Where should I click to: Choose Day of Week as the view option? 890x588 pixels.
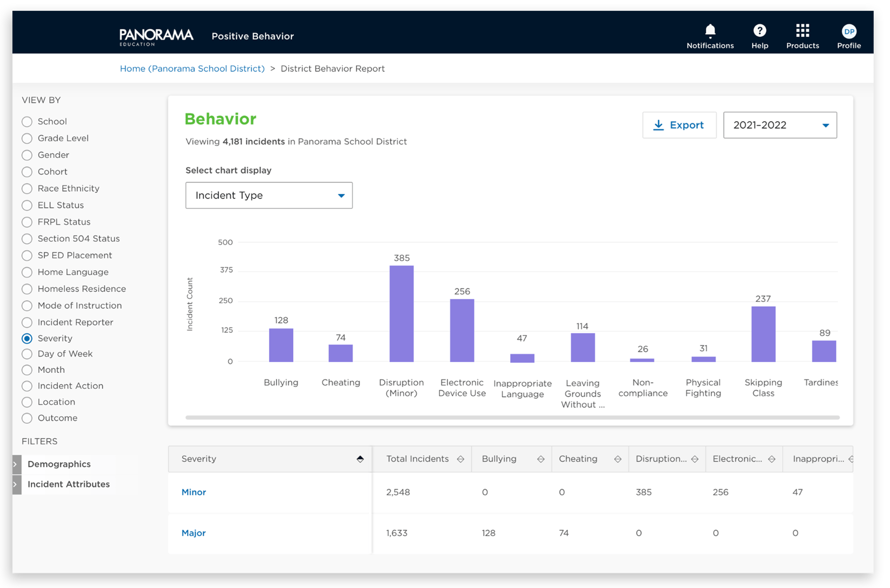tap(27, 354)
